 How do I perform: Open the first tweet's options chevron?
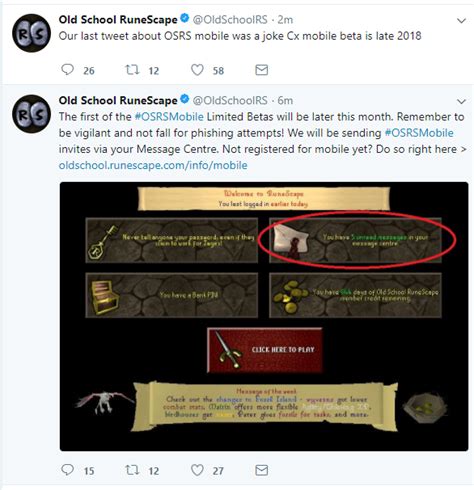pos(461,21)
